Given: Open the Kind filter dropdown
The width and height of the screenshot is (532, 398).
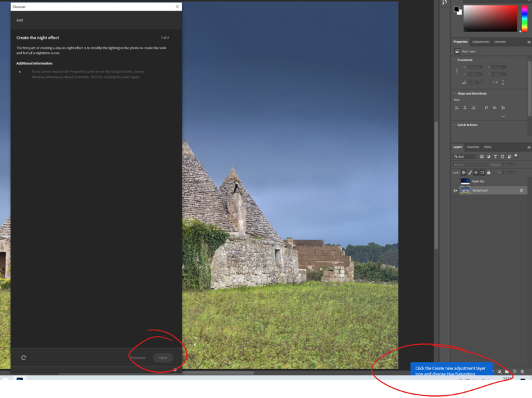Looking at the screenshot, I should pos(465,156).
